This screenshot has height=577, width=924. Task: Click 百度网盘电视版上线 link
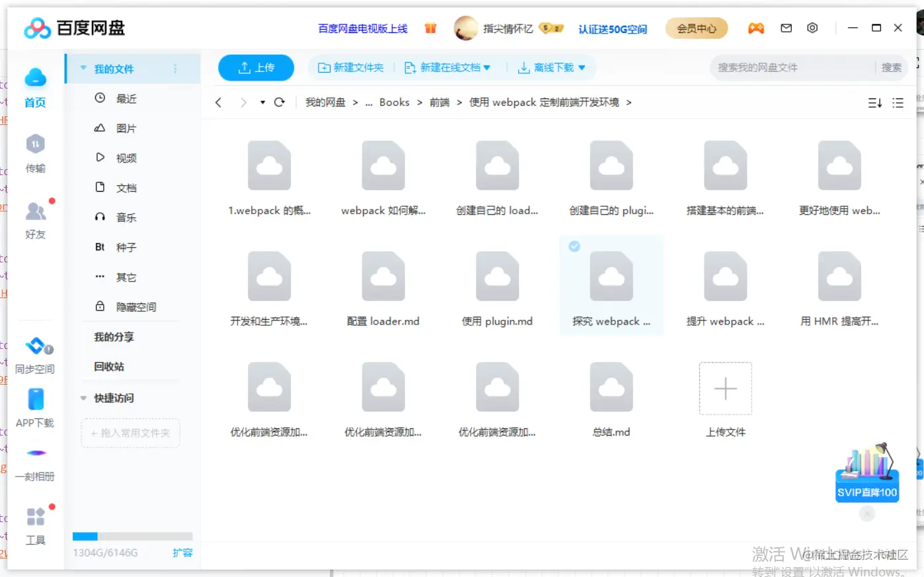pyautogui.click(x=363, y=28)
